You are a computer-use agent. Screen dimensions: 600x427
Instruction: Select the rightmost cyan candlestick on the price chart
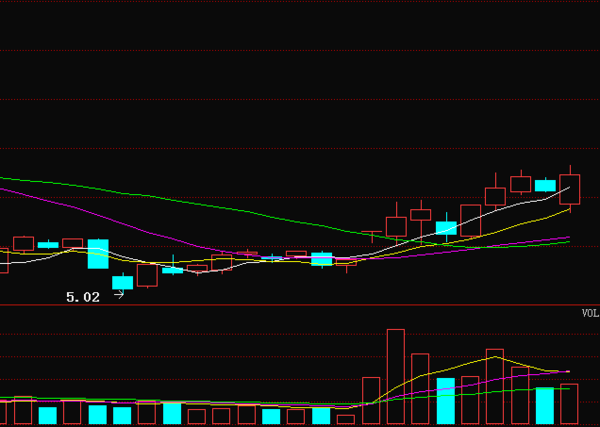click(x=545, y=186)
